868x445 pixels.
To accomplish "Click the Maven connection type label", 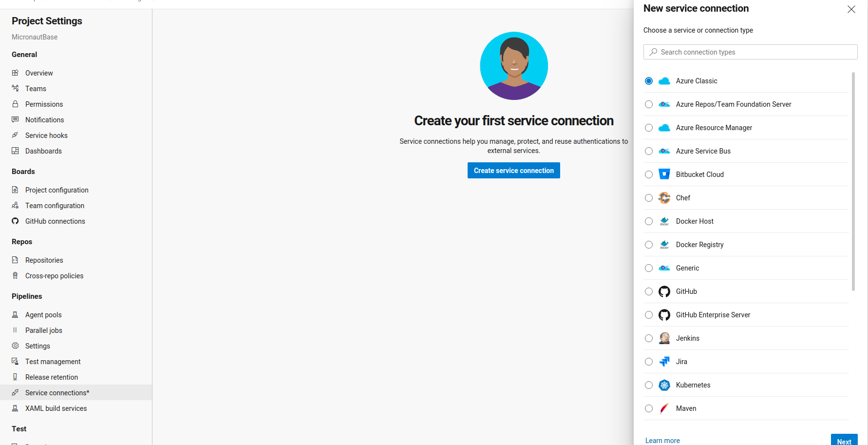I will click(686, 408).
